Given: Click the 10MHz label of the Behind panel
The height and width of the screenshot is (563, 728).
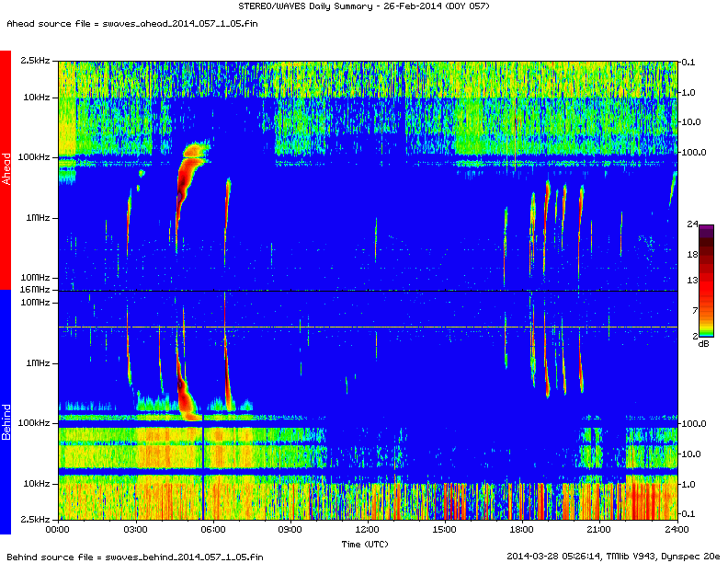Looking at the screenshot, I should [x=35, y=303].
